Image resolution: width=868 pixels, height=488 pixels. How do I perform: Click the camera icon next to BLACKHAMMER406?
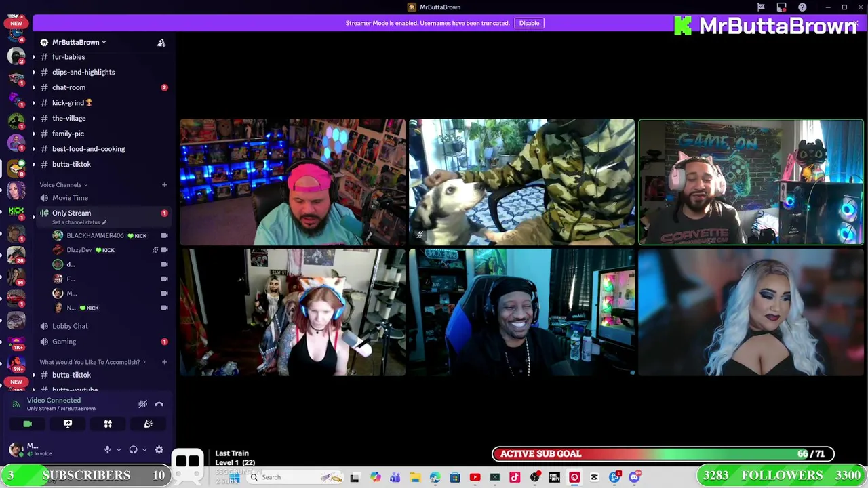(x=164, y=235)
